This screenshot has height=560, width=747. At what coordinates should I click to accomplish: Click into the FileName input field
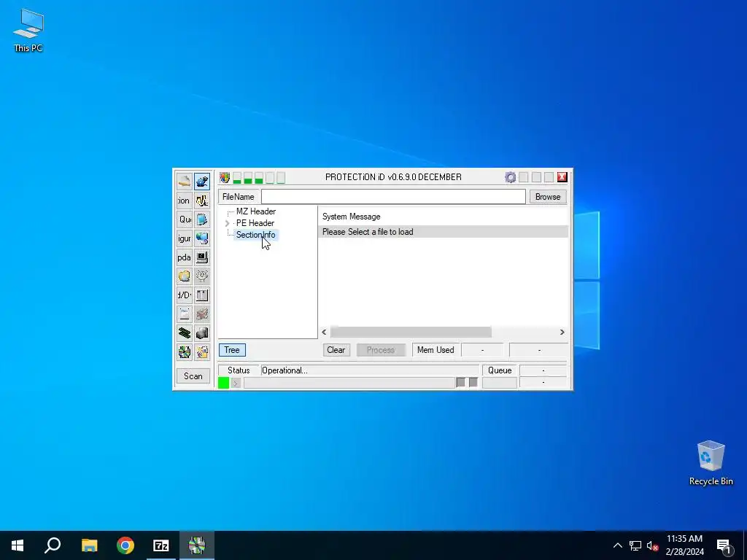[393, 197]
